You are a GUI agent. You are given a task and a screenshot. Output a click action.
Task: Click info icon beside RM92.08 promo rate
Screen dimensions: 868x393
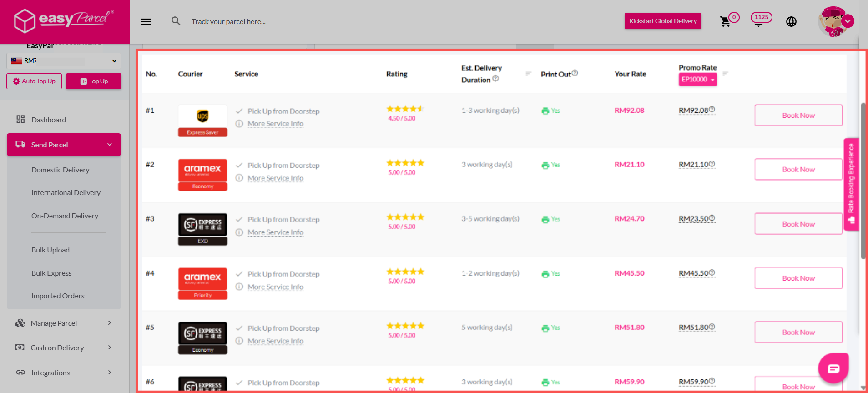pos(712,109)
